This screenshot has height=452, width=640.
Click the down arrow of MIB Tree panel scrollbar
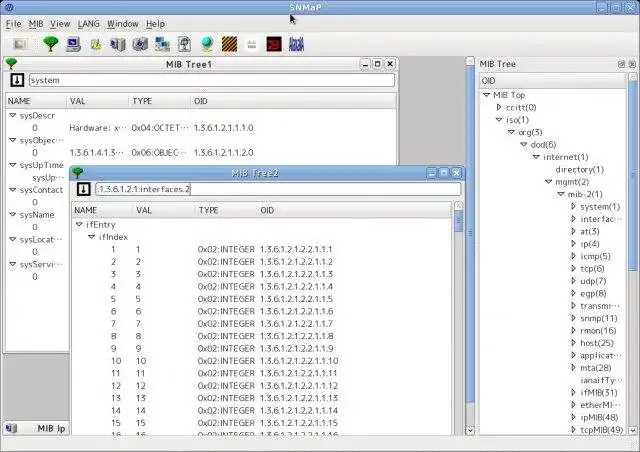click(x=633, y=430)
